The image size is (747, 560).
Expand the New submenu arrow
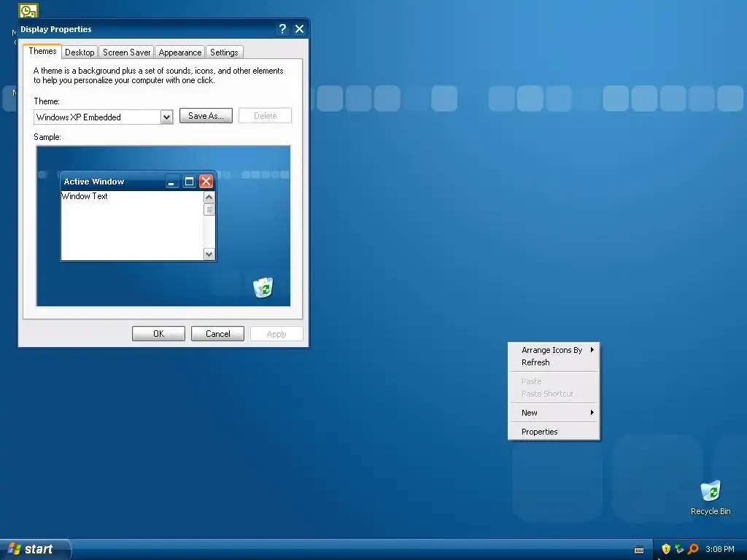click(592, 413)
